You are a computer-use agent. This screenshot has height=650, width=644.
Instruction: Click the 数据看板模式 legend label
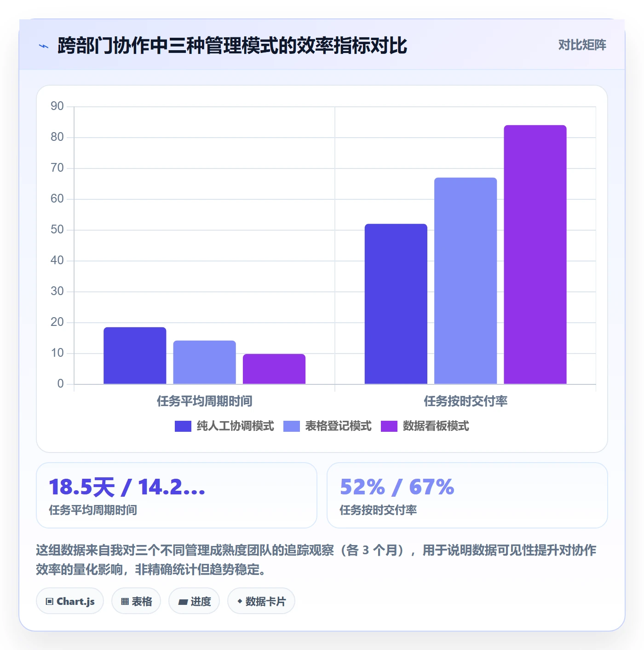[x=436, y=426]
